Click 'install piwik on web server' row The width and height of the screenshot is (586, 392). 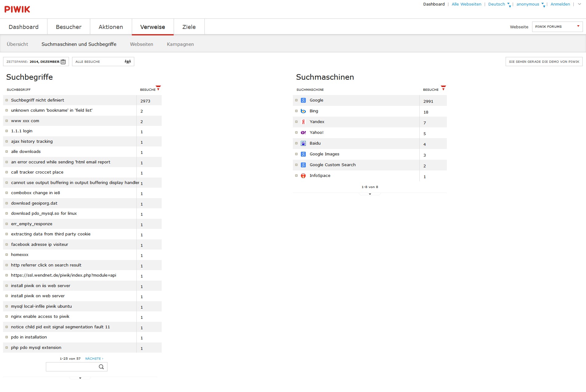coord(82,296)
